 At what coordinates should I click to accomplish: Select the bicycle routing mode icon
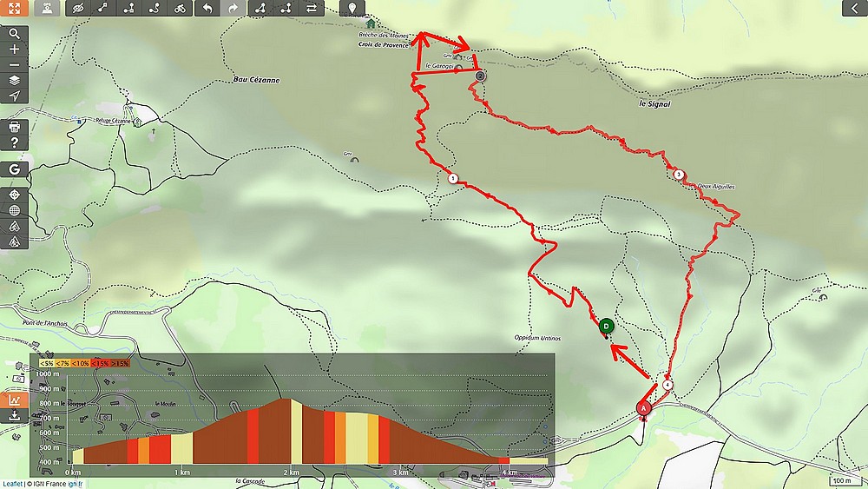pyautogui.click(x=180, y=8)
